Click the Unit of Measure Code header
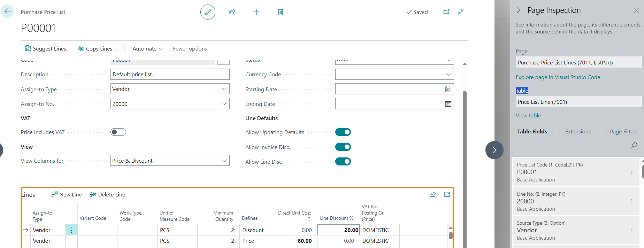The width and height of the screenshot is (644, 248). [x=175, y=216]
